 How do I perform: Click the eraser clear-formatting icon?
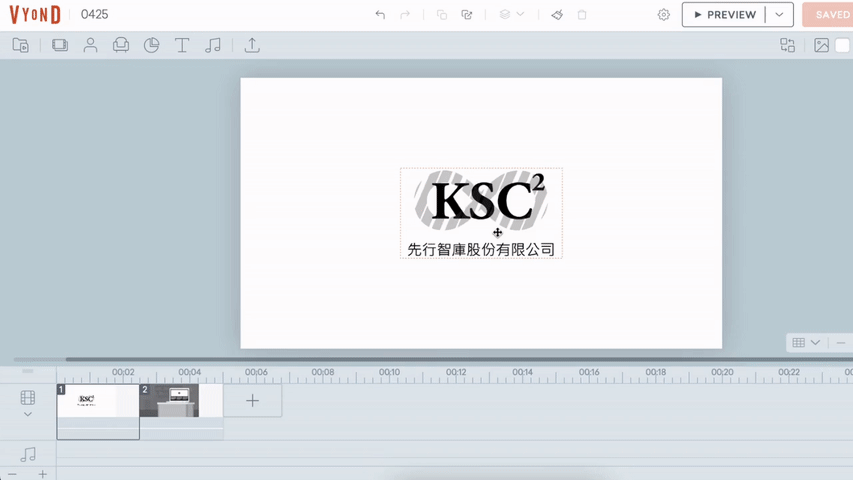click(x=557, y=15)
